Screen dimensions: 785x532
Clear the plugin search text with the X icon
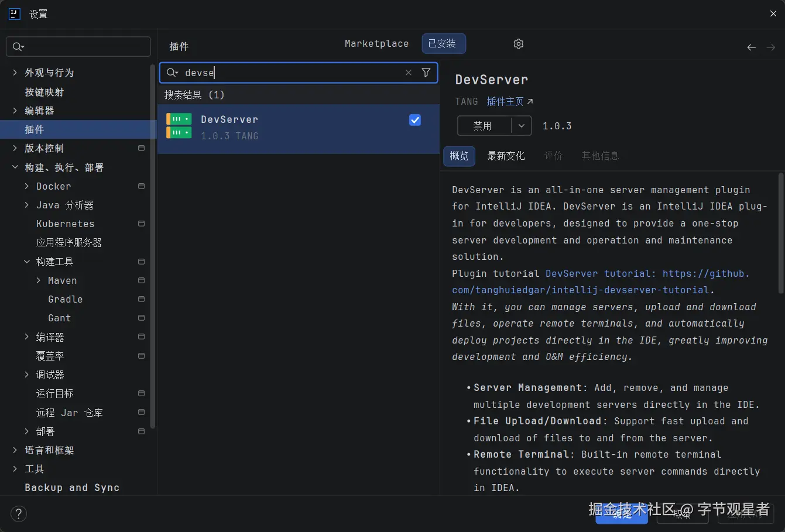click(409, 73)
